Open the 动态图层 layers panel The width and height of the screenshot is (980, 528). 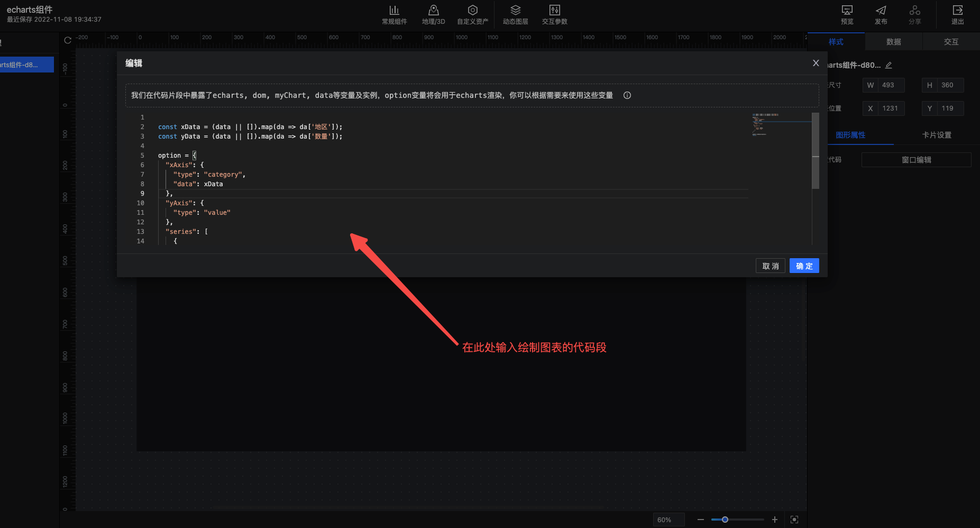pyautogui.click(x=515, y=14)
